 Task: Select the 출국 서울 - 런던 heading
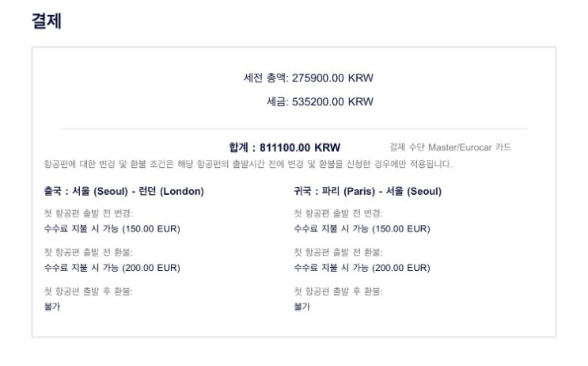pos(123,191)
